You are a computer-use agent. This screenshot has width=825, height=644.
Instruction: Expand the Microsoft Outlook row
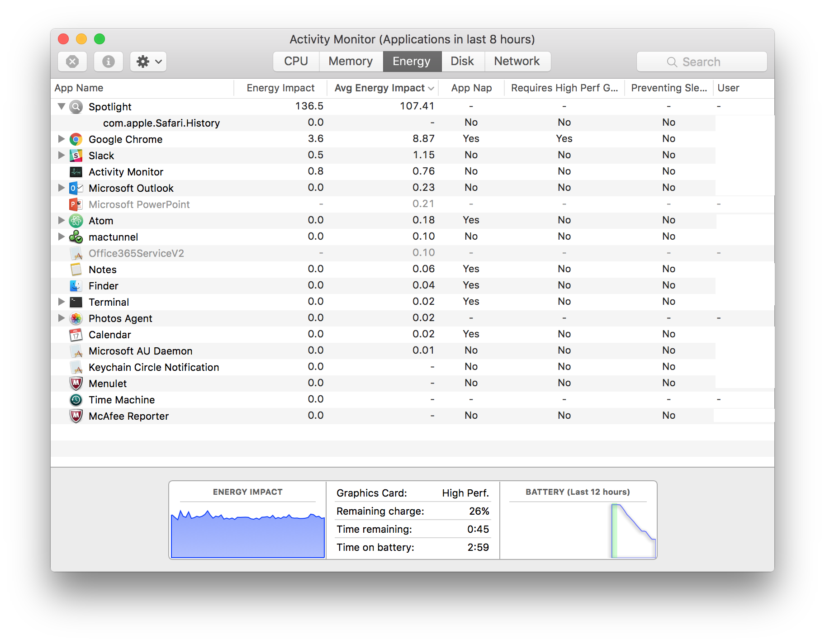(x=62, y=188)
